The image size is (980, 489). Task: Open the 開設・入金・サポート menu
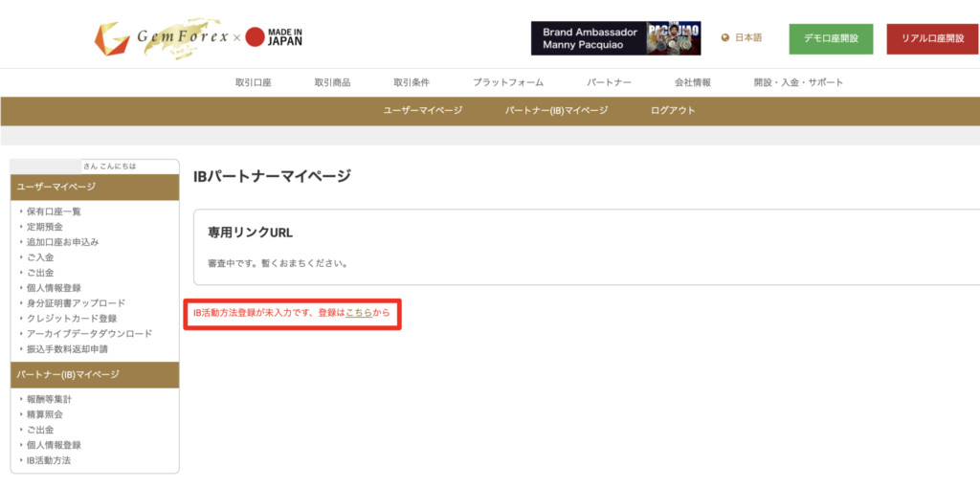(799, 82)
